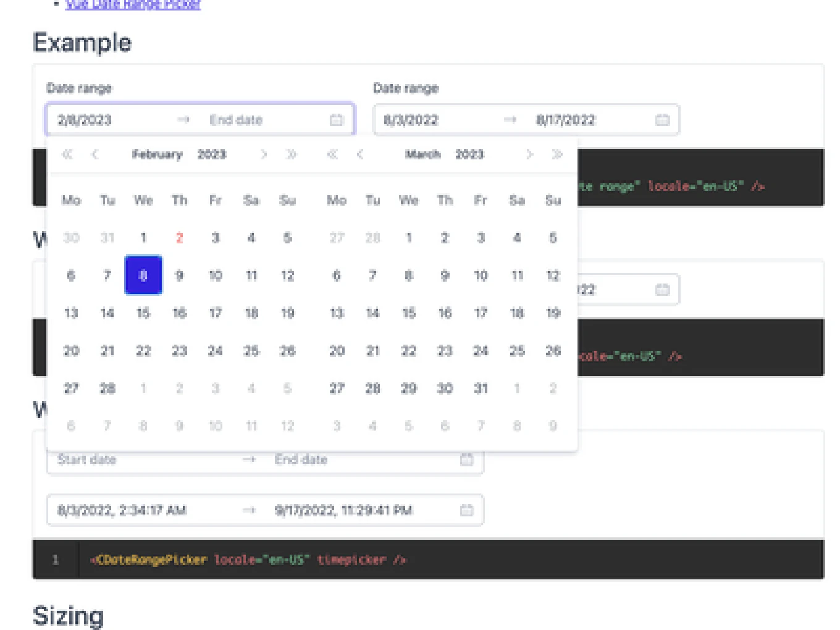Screen dimensions: 840x630
Task: Select March 1
Action: pos(409,238)
